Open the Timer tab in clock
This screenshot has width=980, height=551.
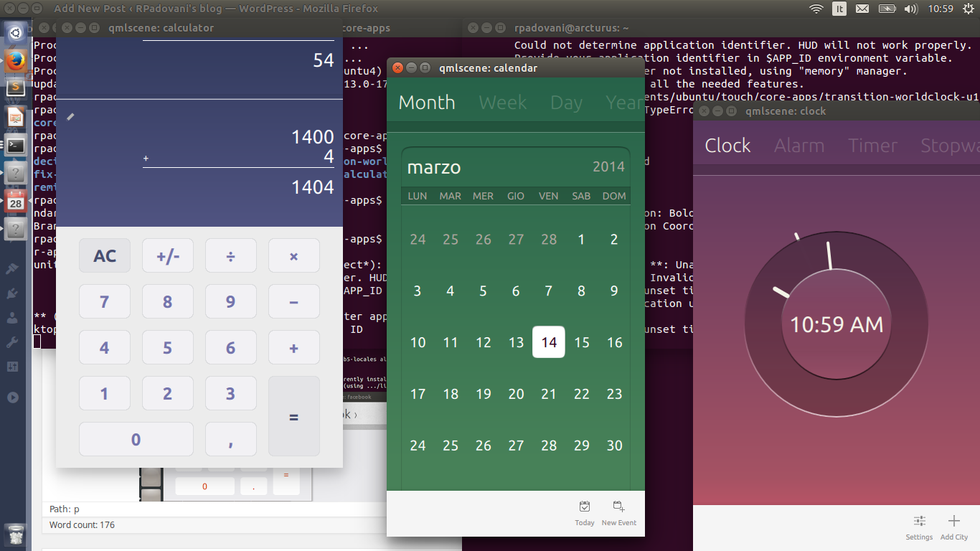[872, 146]
